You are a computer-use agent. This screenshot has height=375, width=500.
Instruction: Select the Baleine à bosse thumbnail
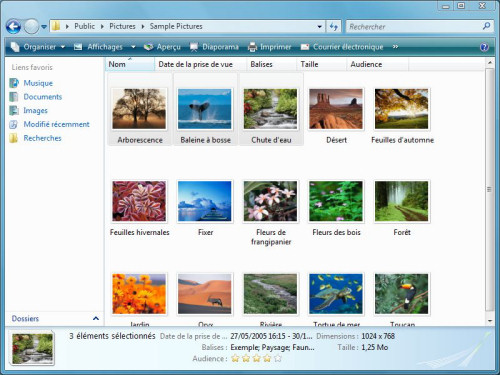pyautogui.click(x=204, y=109)
